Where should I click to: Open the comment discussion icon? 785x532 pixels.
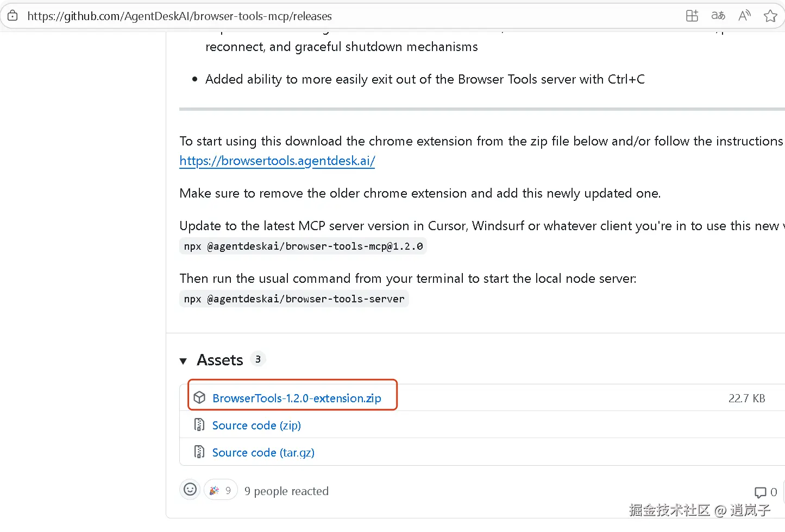(761, 492)
